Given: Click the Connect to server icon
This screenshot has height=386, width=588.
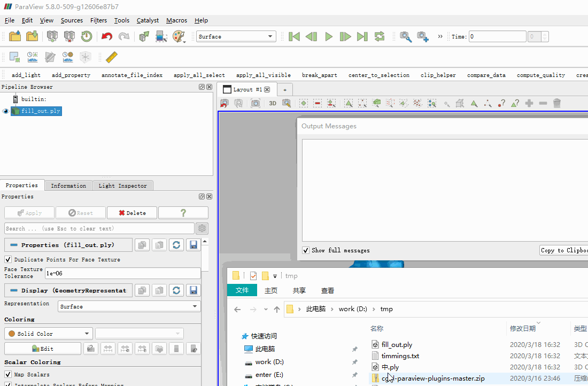Looking at the screenshot, I should tap(52, 36).
